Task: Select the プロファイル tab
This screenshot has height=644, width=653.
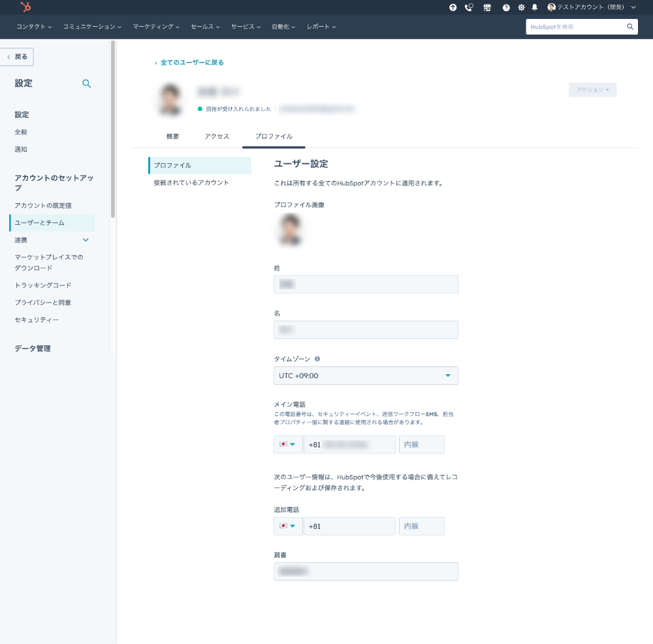Action: pyautogui.click(x=274, y=137)
